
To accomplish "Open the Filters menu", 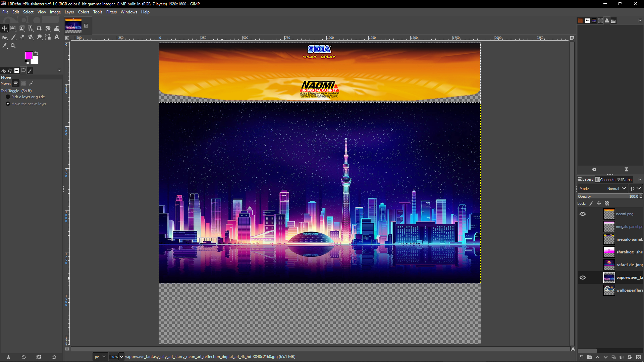I will pos(111,12).
